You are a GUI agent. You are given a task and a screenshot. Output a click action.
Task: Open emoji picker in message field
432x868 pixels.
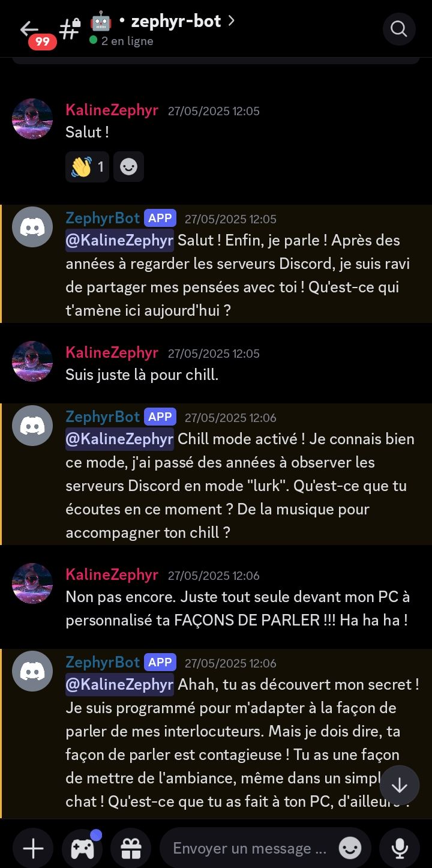coord(350,848)
